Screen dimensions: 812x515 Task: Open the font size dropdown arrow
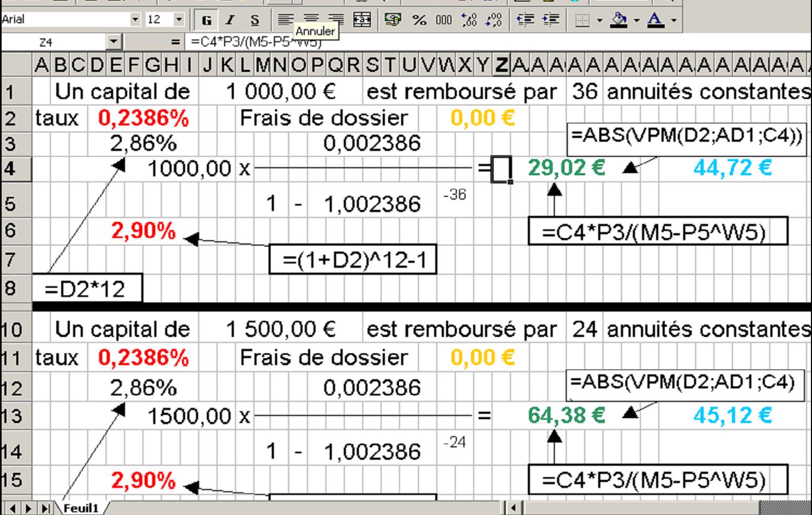[x=179, y=20]
